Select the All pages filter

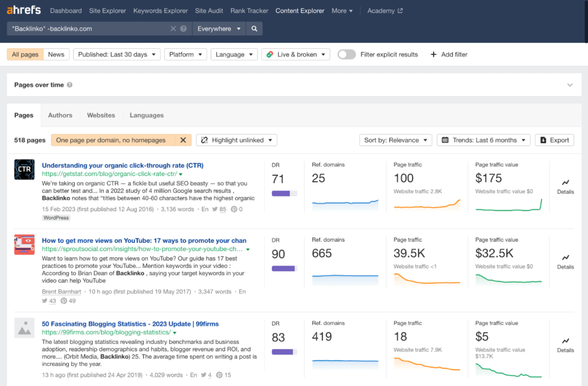(x=25, y=54)
